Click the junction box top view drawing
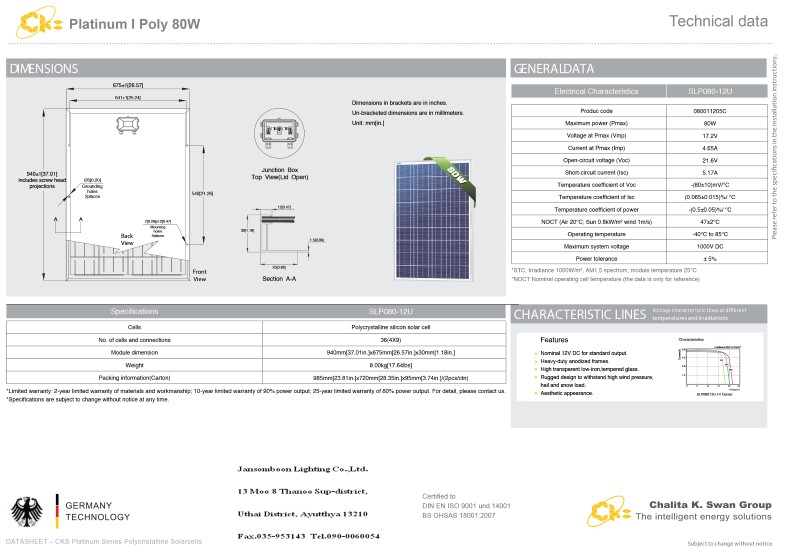 [x=279, y=134]
